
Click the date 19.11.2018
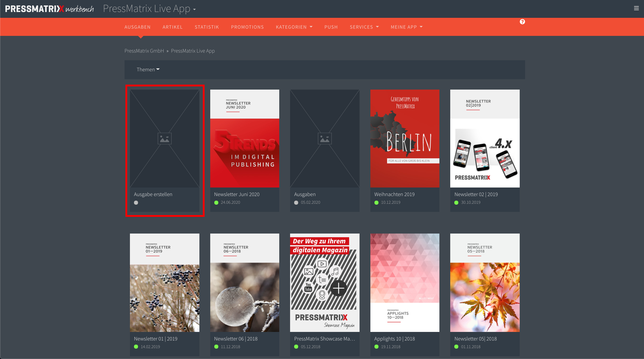click(x=390, y=347)
